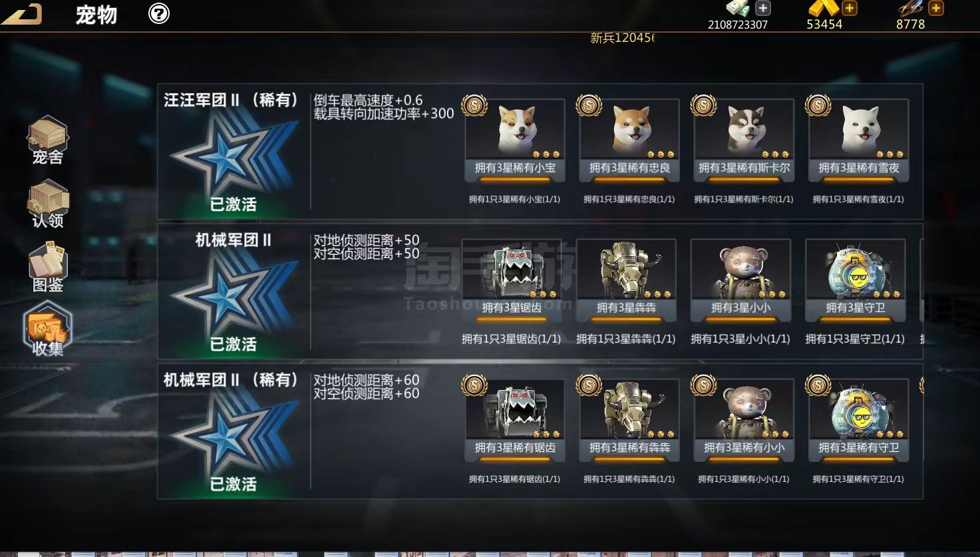980x557 pixels.
Task: Select the 拥有3星小小 bear card
Action: tap(740, 280)
